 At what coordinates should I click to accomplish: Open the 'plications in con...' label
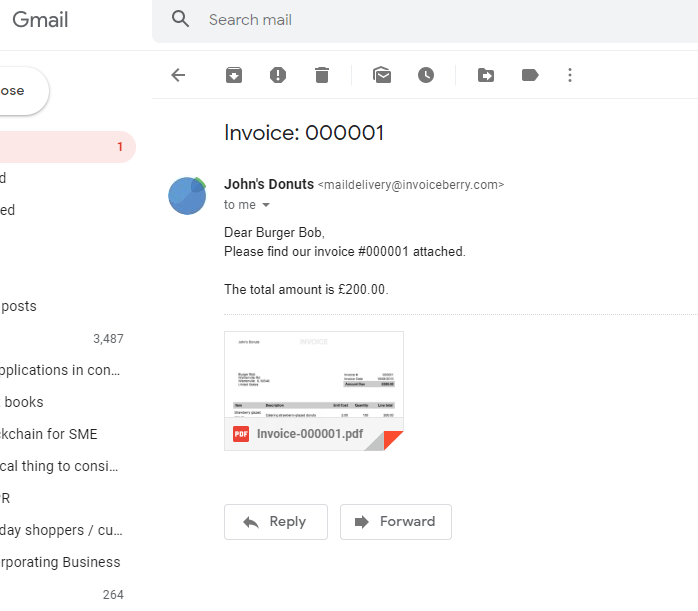(60, 370)
